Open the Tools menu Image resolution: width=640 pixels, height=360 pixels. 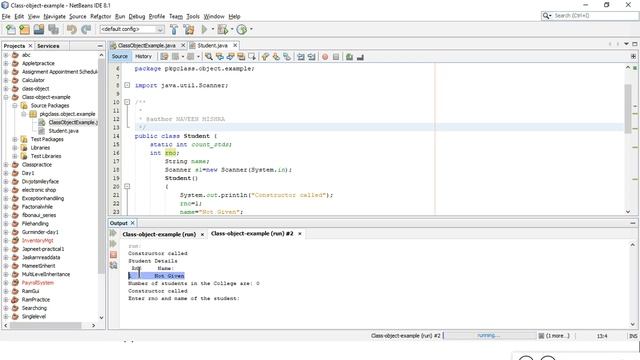[x=193, y=16]
